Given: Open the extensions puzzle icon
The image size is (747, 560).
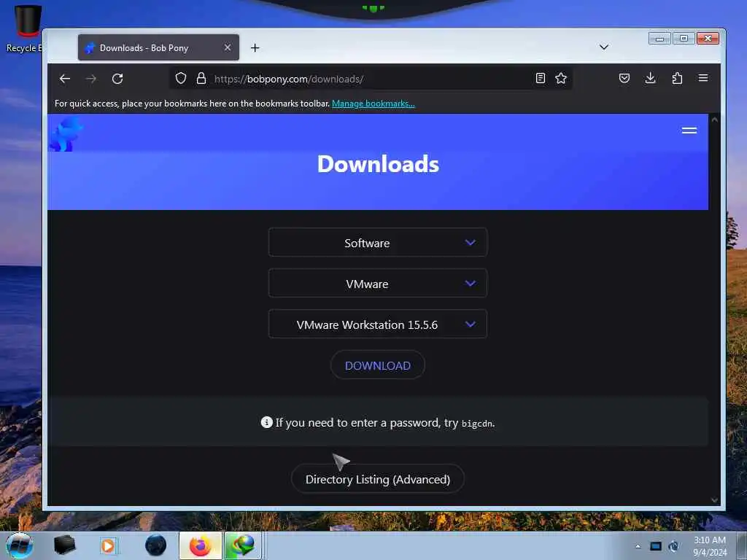Looking at the screenshot, I should [x=677, y=78].
